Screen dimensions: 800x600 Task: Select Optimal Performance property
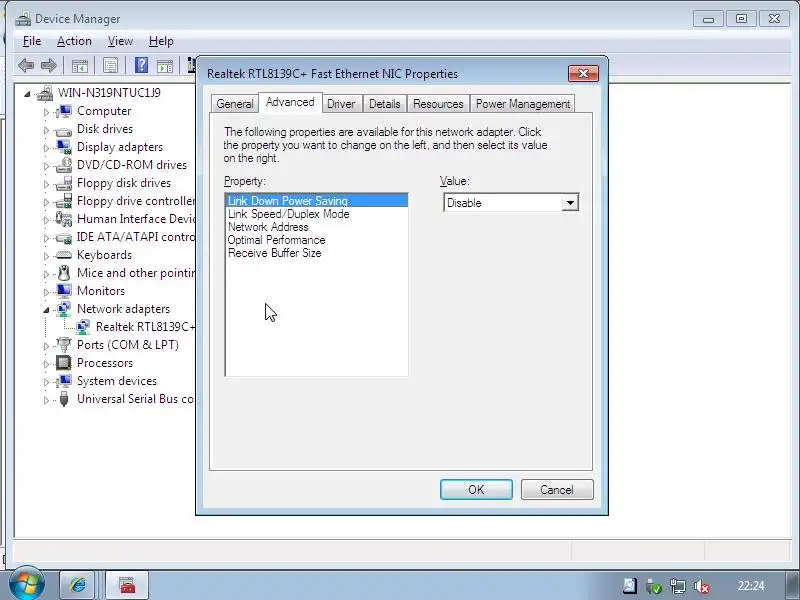click(x=316, y=240)
